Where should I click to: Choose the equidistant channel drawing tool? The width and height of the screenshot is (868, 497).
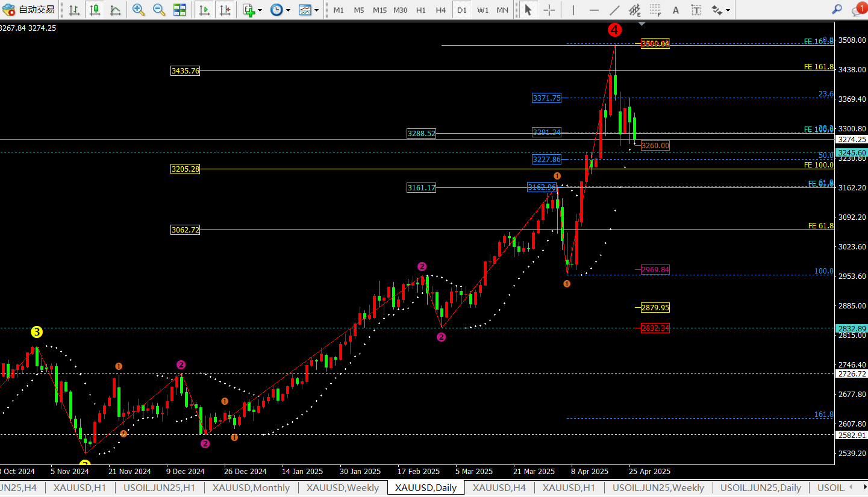coord(634,10)
